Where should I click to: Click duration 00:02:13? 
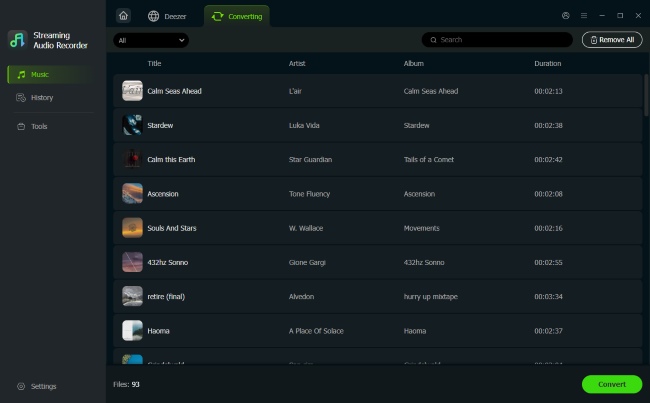click(548, 91)
